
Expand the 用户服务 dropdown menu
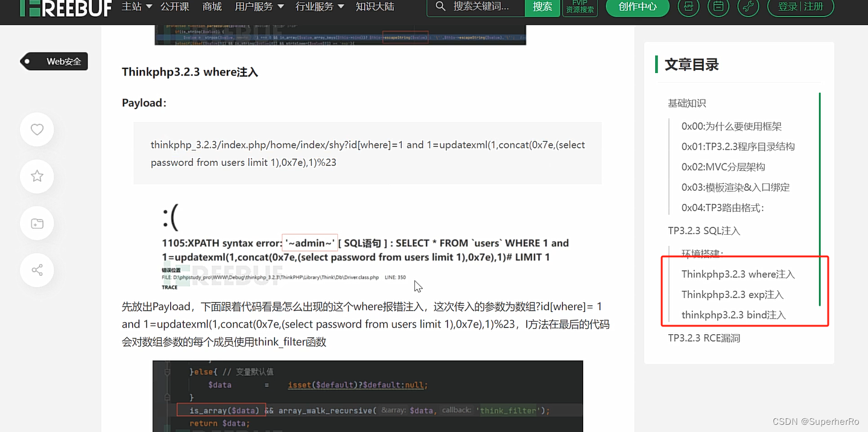[x=259, y=7]
